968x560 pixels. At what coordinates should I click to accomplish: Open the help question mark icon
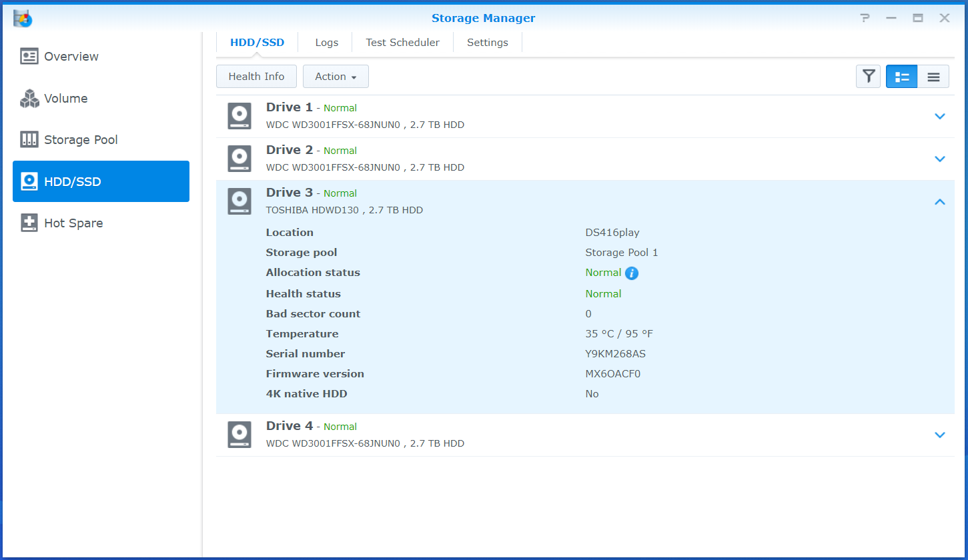pos(865,18)
